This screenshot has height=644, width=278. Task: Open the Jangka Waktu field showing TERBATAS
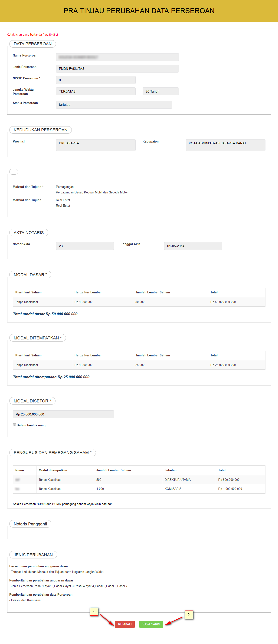click(x=96, y=91)
